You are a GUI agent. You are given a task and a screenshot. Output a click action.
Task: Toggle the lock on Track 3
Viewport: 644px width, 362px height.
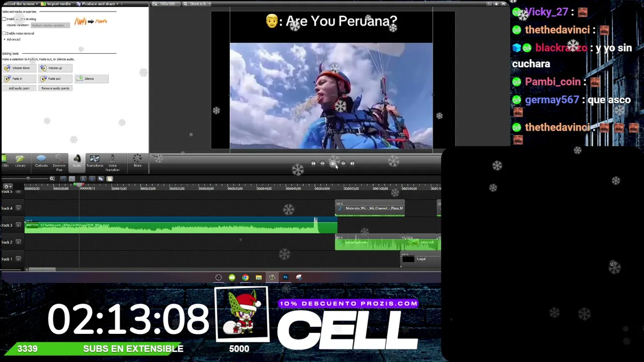[x=19, y=225]
